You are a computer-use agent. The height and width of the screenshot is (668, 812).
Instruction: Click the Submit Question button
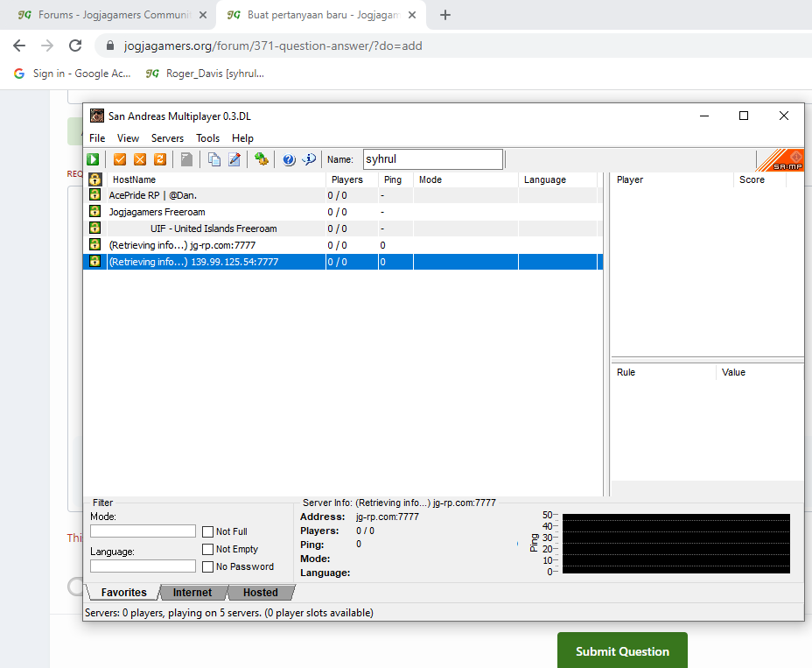pyautogui.click(x=622, y=650)
